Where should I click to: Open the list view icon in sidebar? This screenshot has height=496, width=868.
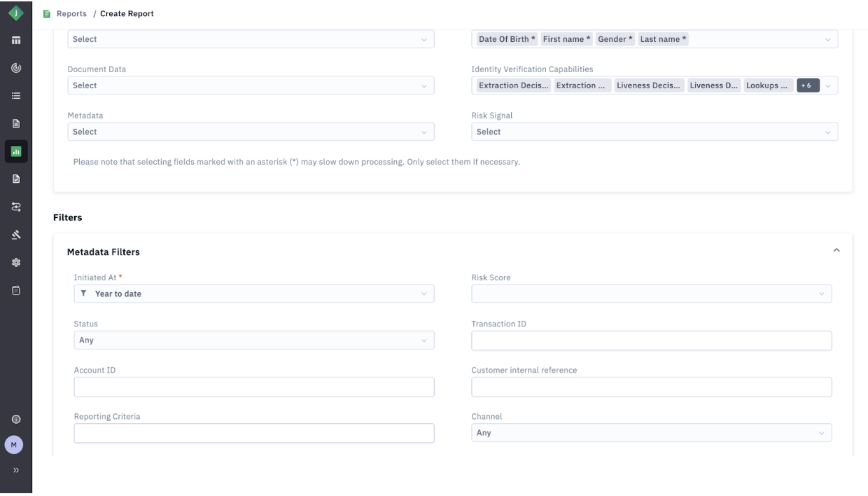tap(15, 96)
